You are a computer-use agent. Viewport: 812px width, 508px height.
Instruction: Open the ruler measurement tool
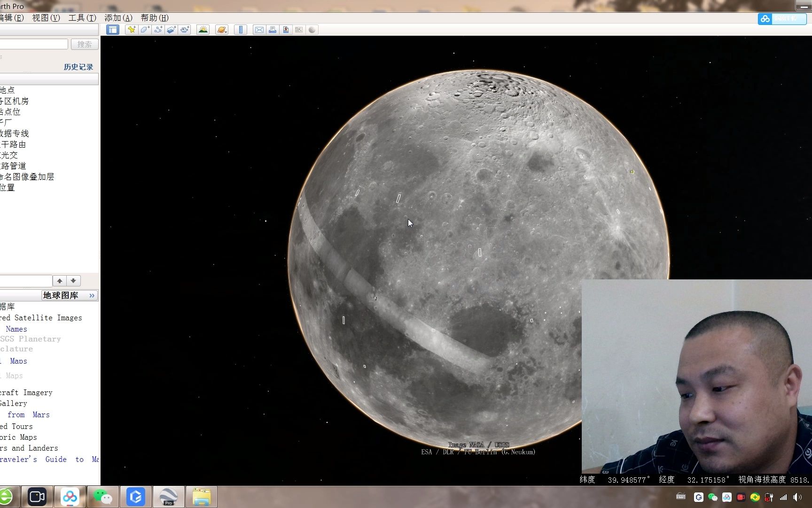pos(241,30)
